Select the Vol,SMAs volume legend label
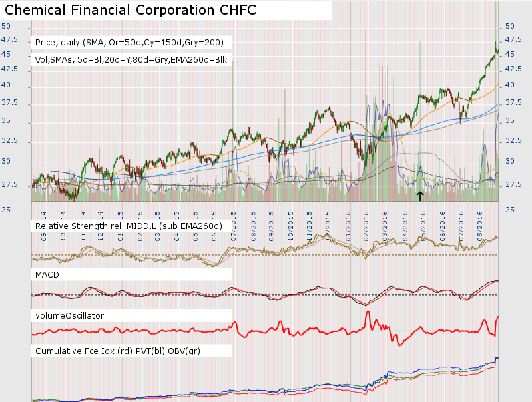 point(131,60)
